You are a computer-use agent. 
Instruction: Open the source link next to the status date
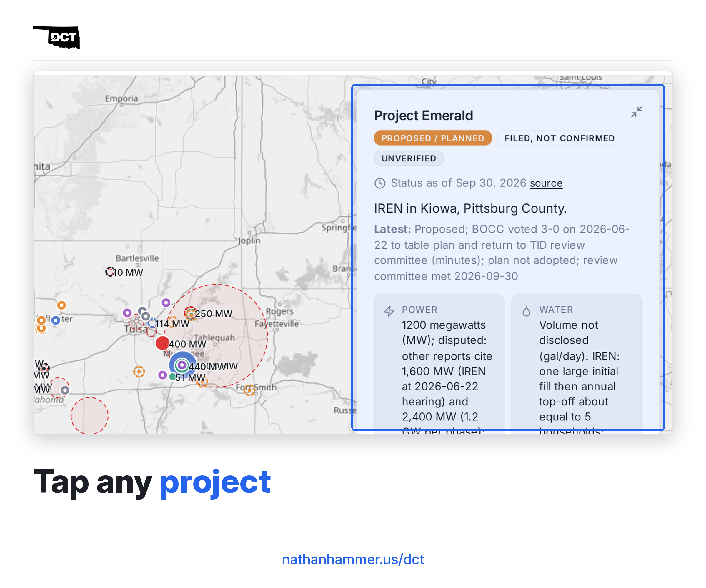546,183
